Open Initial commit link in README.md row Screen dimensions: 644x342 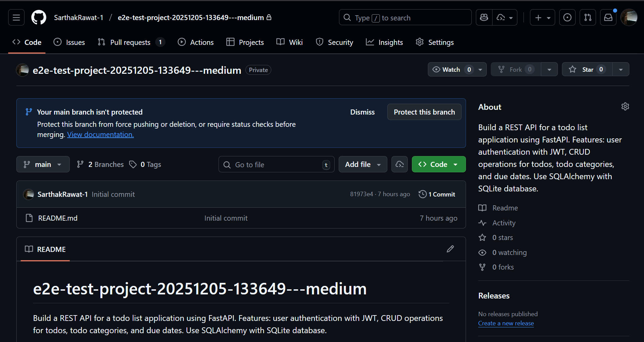pyautogui.click(x=226, y=218)
